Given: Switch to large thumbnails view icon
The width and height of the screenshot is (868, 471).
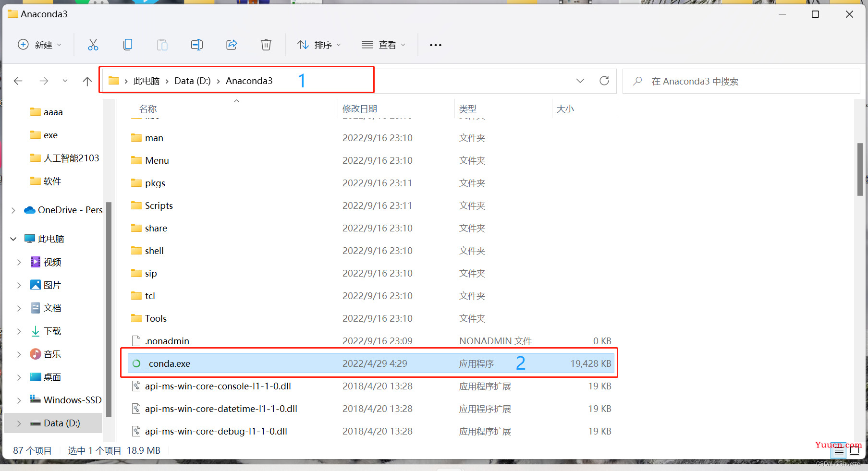Looking at the screenshot, I should click(855, 451).
